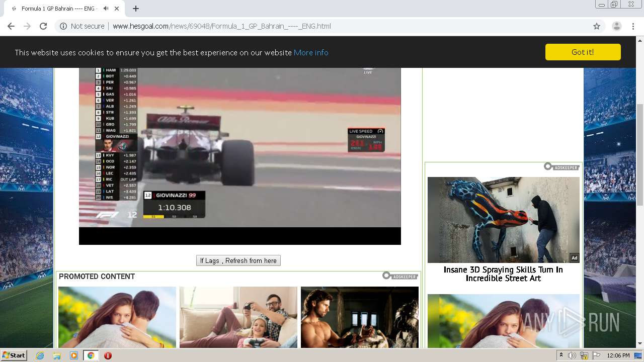644x362 pixels.
Task: Open Adskeeper logo in promoted content
Action: point(400,276)
